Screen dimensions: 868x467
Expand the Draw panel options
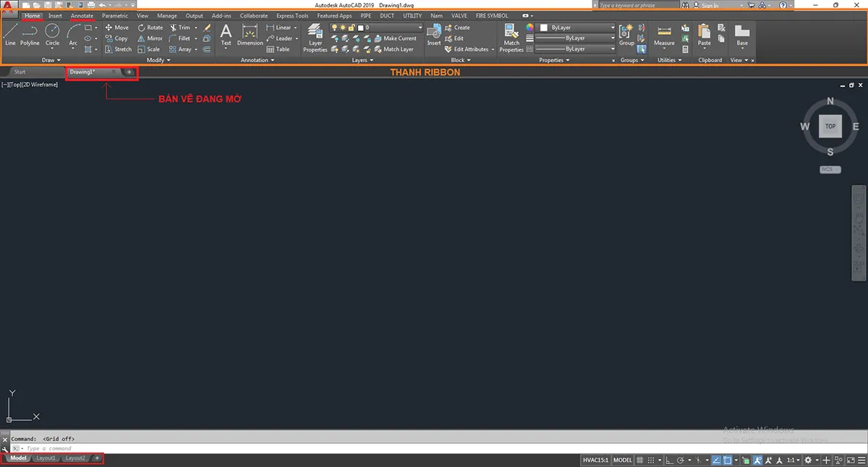tap(51, 60)
